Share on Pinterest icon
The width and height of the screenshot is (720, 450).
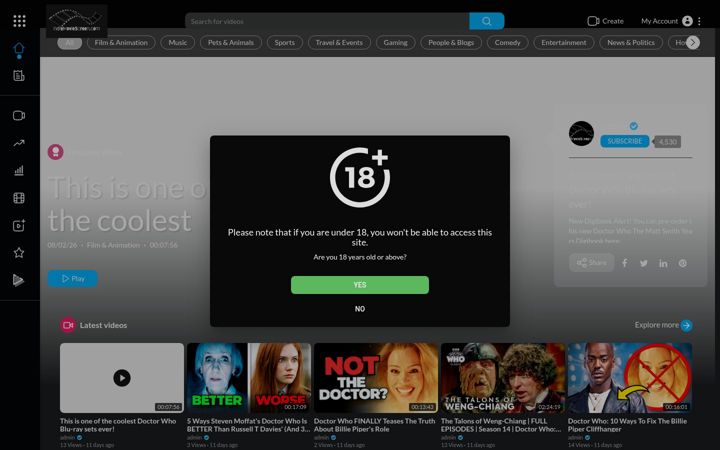[x=683, y=263]
